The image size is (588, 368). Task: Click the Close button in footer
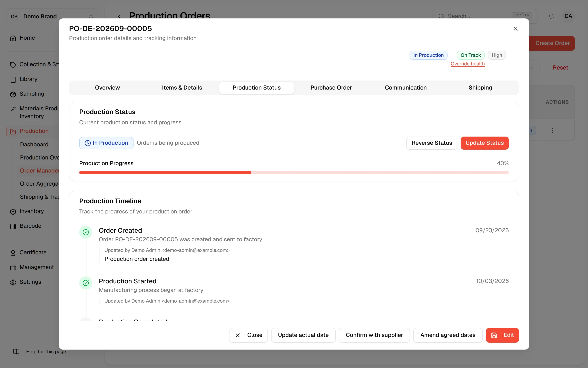(248, 335)
